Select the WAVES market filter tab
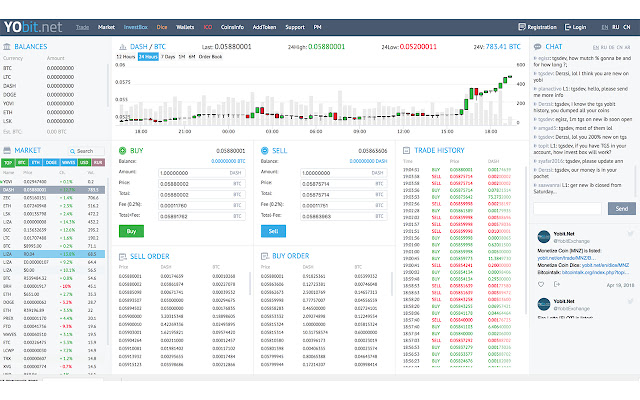 click(68, 162)
